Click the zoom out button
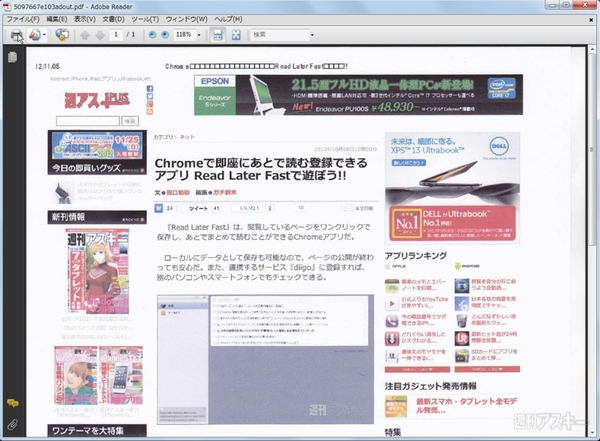This screenshot has width=600, height=441. click(152, 35)
